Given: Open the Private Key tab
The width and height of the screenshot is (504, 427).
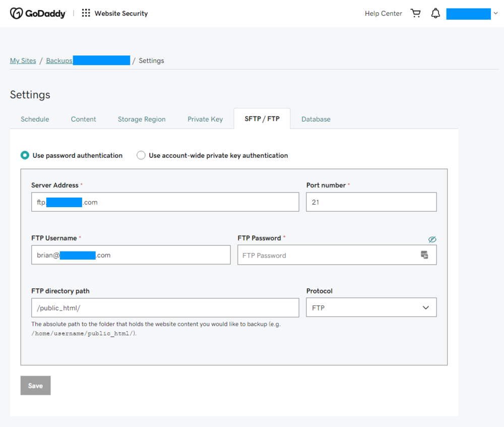Looking at the screenshot, I should pos(205,119).
